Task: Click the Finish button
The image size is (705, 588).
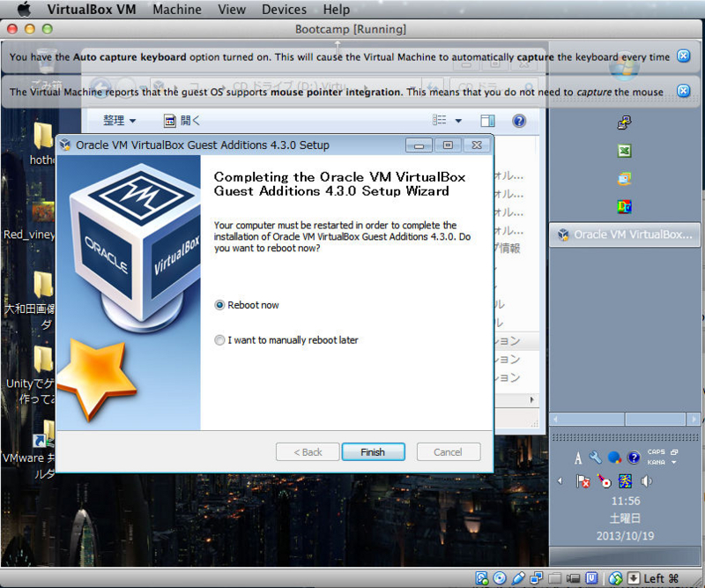Action: [x=373, y=451]
